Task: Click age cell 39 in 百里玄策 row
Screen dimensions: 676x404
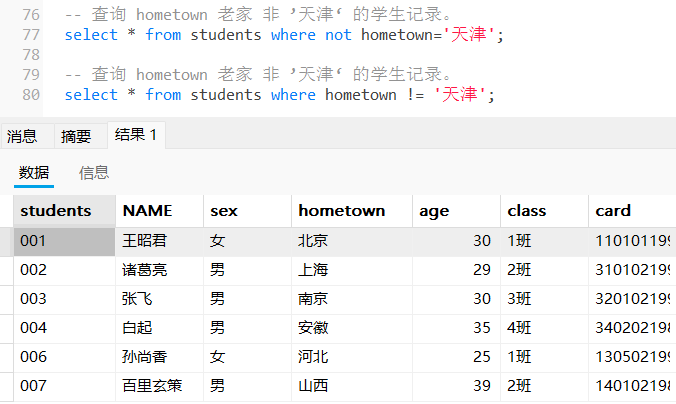Action: pos(456,386)
